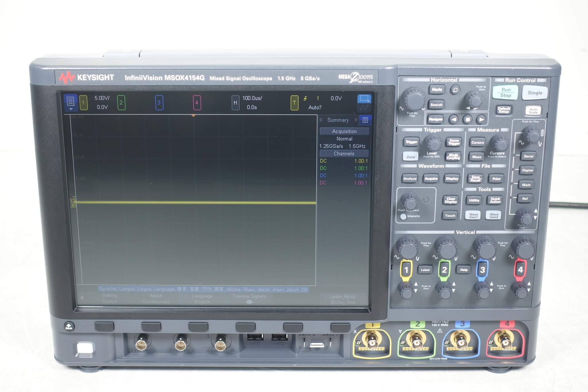Open the Acquisition section header
Image resolution: width=588 pixels, height=392 pixels.
(x=344, y=131)
